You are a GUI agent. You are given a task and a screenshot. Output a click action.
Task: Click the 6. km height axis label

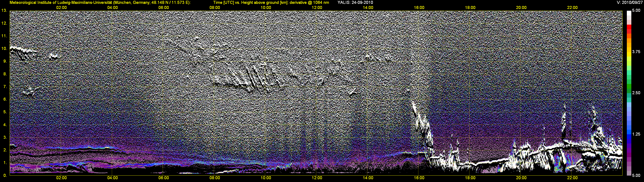[5, 99]
